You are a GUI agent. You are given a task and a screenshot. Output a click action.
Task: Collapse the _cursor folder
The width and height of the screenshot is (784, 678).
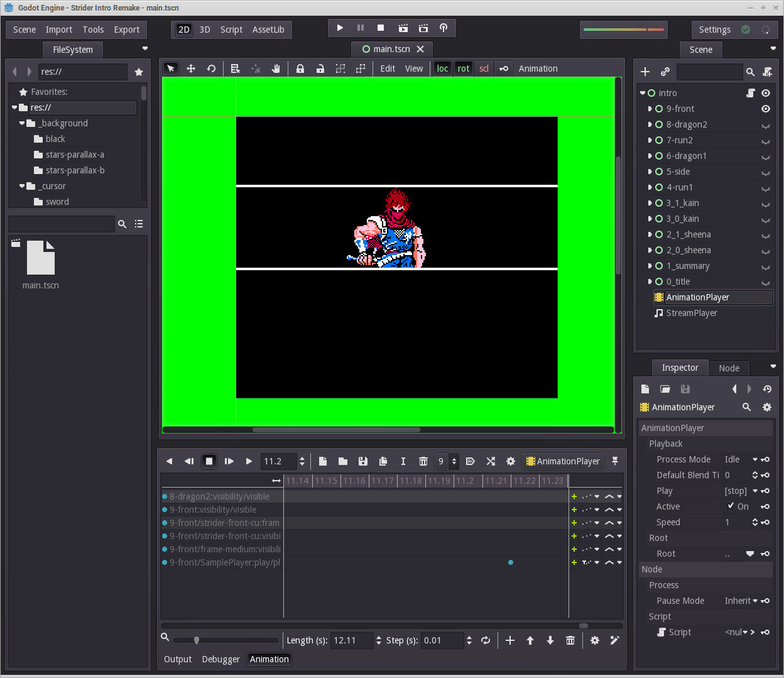tap(22, 186)
